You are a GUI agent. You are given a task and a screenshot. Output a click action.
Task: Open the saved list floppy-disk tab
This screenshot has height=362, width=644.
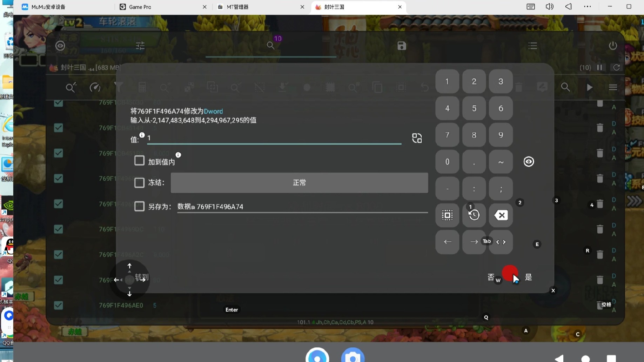[402, 46]
